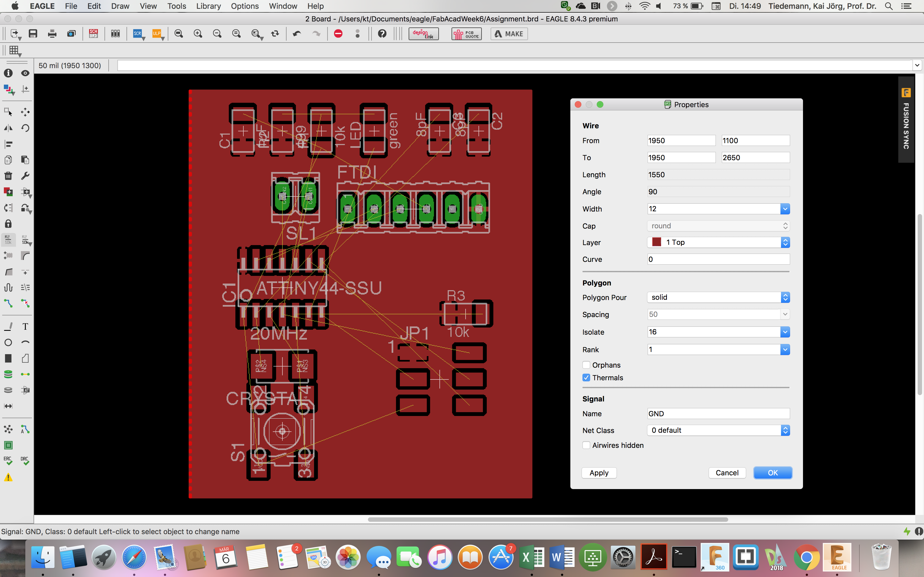924x577 pixels.
Task: Select the Route airwire tool
Action: 8,303
